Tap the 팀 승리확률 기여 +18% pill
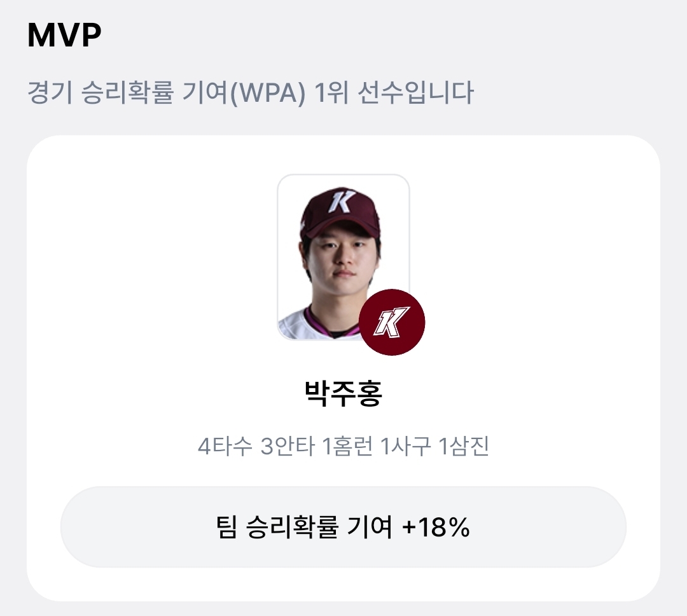Viewport: 687px width, 616px height. point(343,526)
